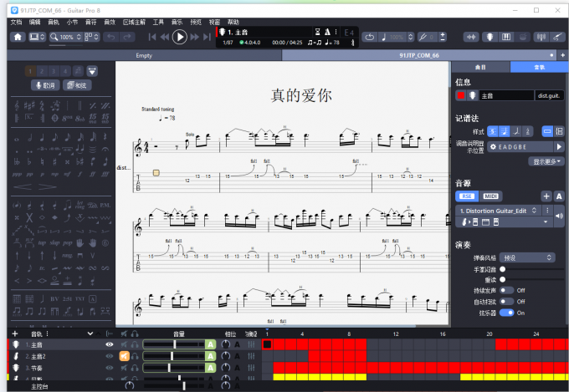Add a new track with plus icon
The image size is (569, 392).
point(15,333)
